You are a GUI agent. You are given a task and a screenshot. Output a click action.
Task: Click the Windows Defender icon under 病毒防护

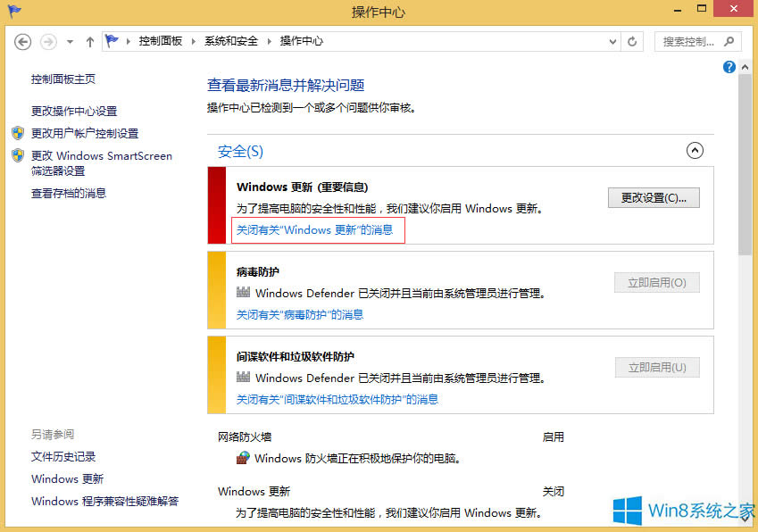[243, 294]
